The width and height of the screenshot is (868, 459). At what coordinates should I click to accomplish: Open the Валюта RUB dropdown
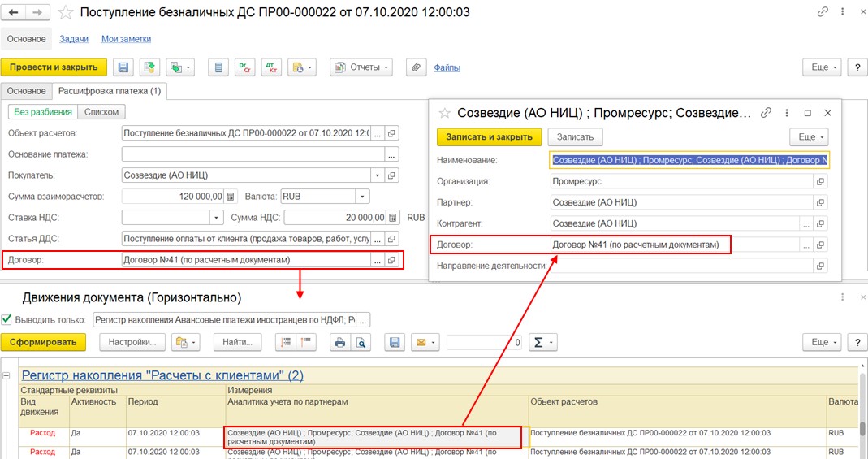pyautogui.click(x=361, y=196)
